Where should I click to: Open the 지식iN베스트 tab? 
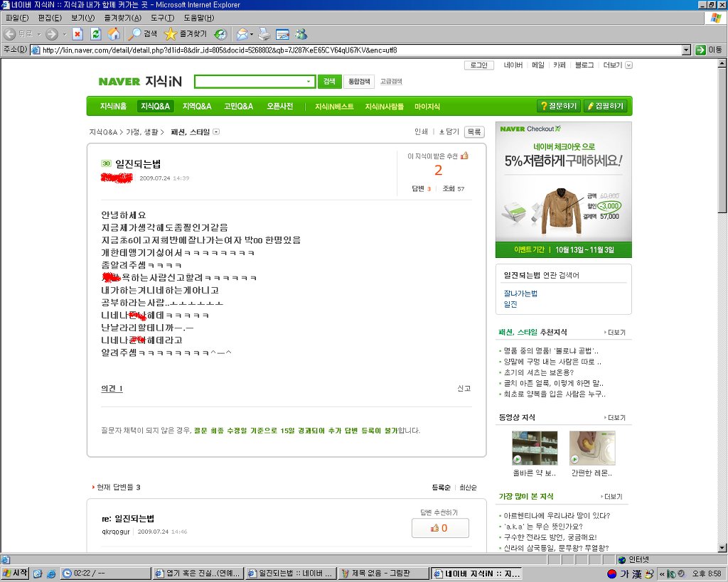pyautogui.click(x=334, y=107)
